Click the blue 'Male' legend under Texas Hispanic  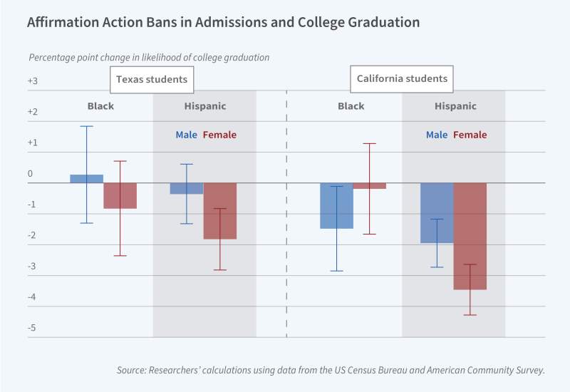pos(187,135)
